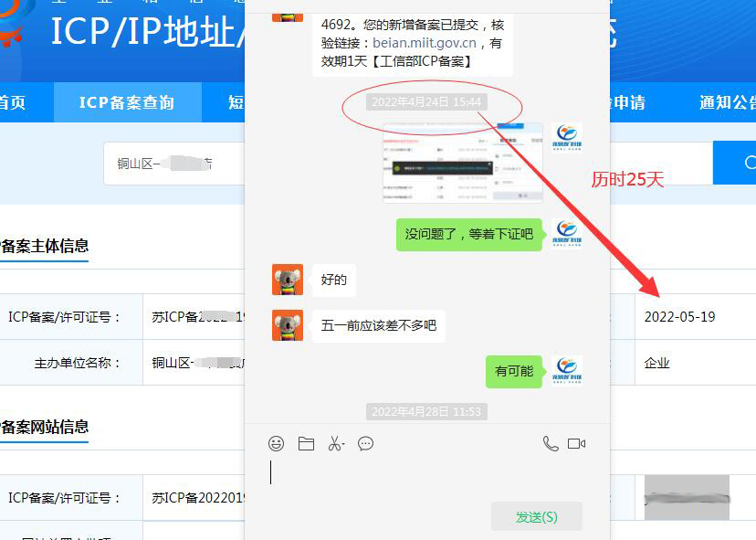The image size is (756, 540).
Task: Start a voice call with phone icon
Action: 551,444
